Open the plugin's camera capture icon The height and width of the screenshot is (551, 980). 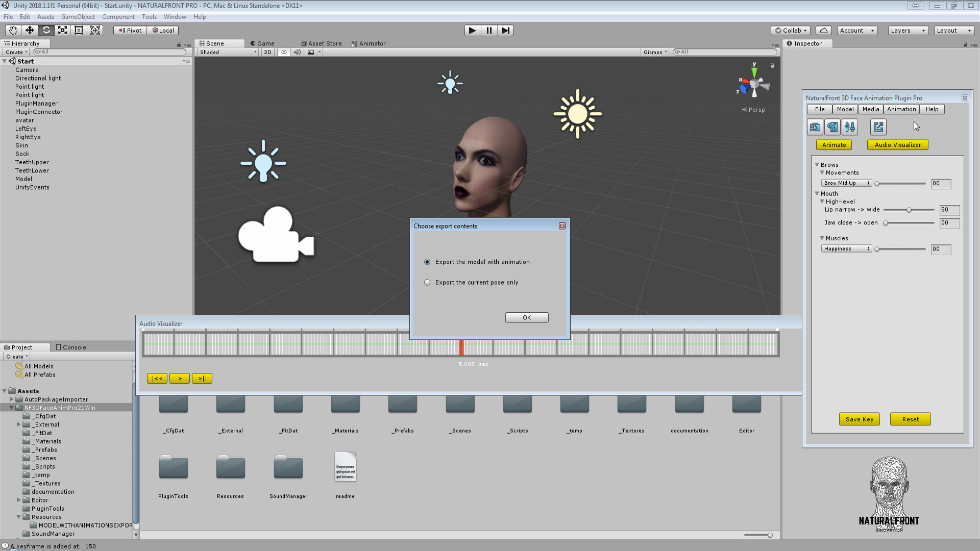(815, 127)
